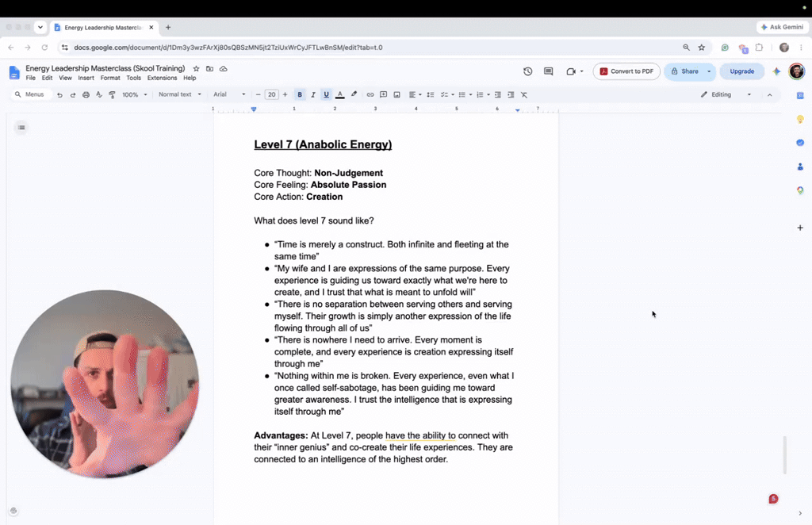Click the Upgrade button
The image size is (812, 525).
coord(741,71)
